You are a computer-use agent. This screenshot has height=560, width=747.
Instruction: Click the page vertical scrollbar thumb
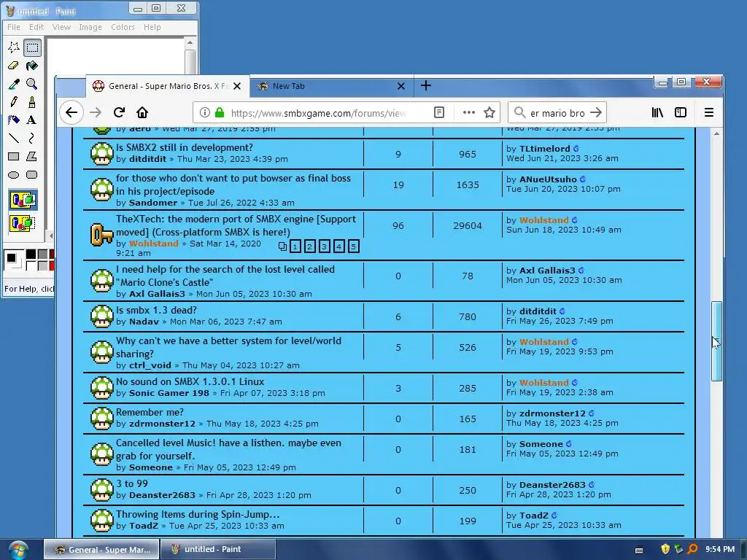716,341
